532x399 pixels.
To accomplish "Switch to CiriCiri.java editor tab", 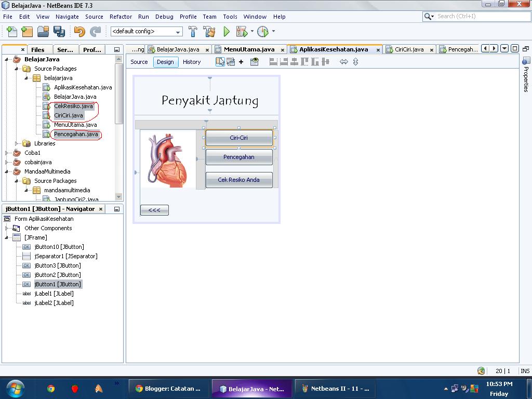I will (409, 49).
